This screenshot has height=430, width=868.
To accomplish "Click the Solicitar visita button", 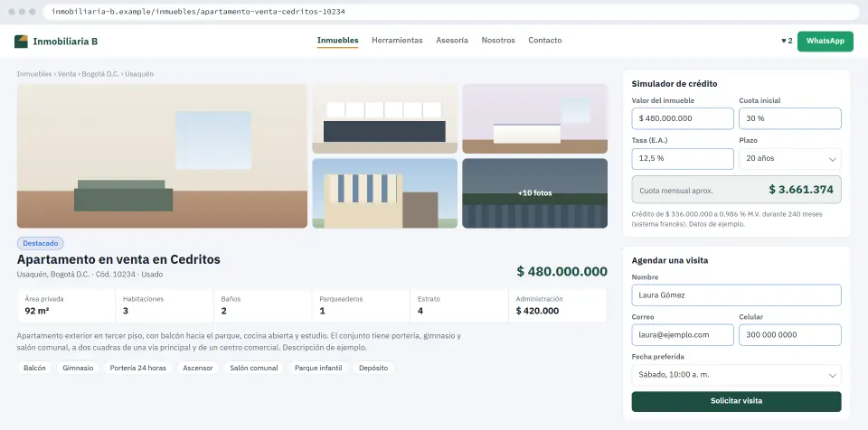I will click(x=736, y=401).
